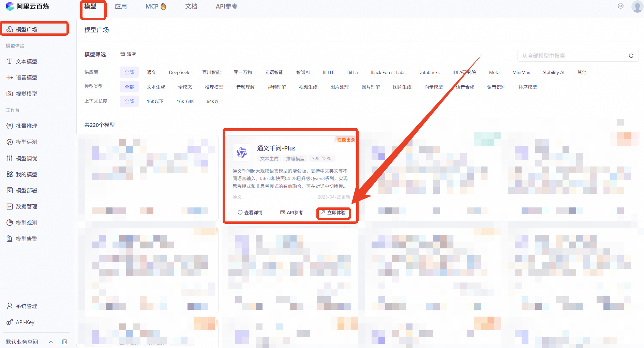Click the 阿里云百炼 logo icon

10,6
